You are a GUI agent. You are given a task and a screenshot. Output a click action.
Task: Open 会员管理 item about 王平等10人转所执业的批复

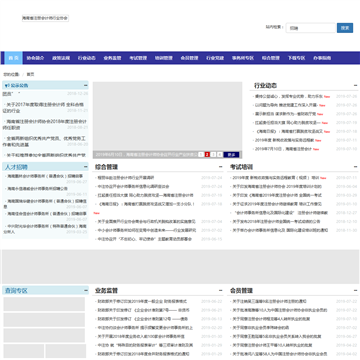point(272,345)
